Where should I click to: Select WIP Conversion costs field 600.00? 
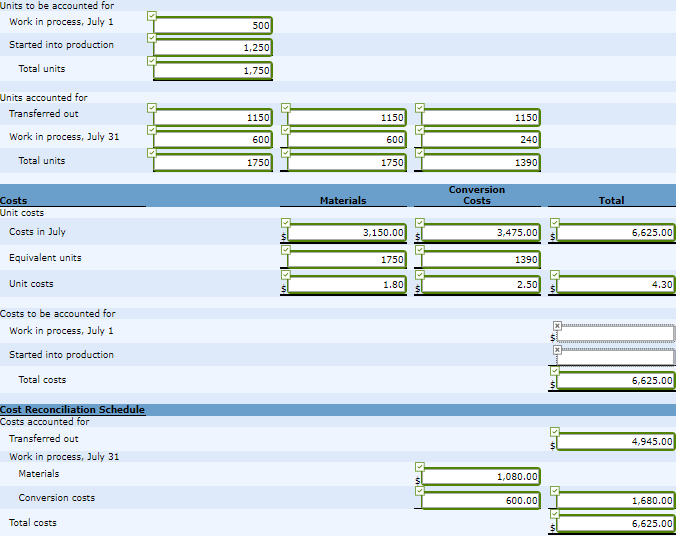(x=481, y=501)
